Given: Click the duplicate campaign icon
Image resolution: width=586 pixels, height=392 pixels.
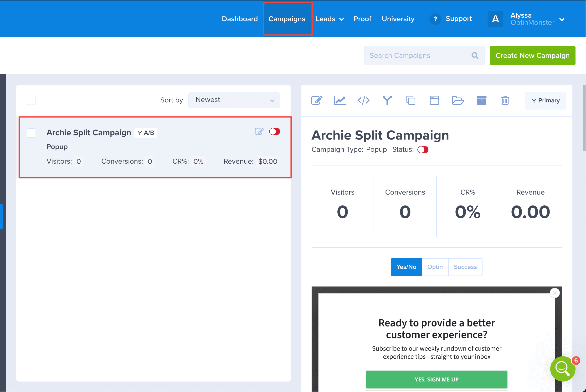Looking at the screenshot, I should [411, 100].
